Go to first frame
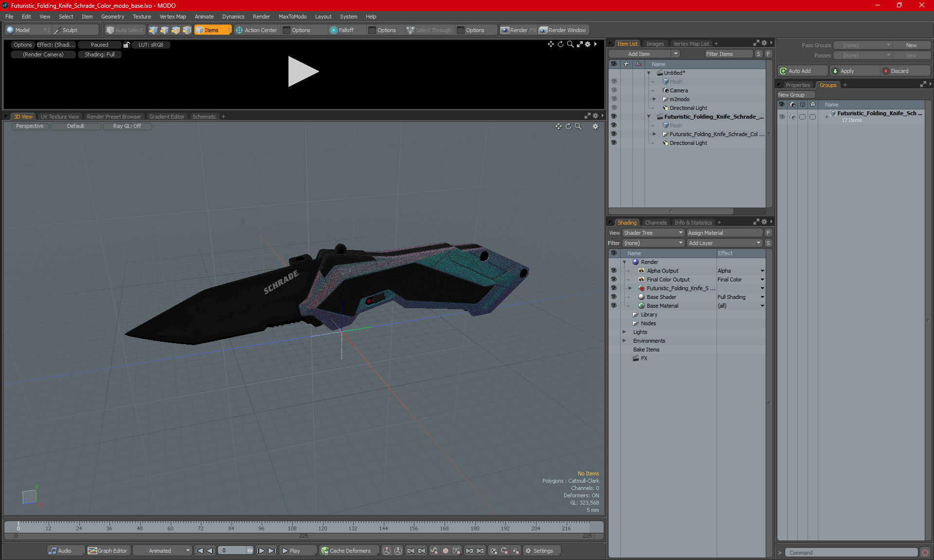This screenshot has width=934, height=560. click(x=199, y=551)
